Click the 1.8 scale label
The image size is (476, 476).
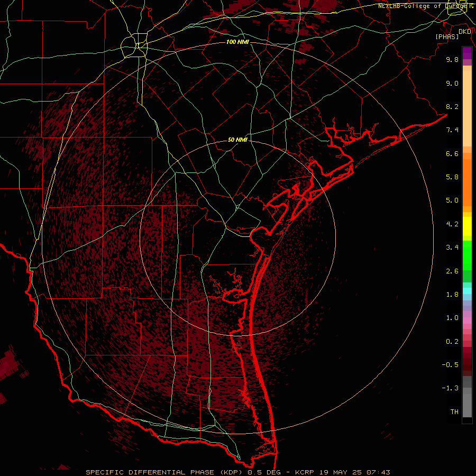452,295
